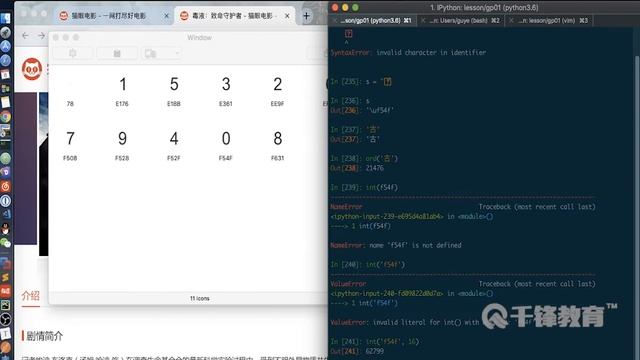This screenshot has height=360, width=640.
Task: Click the glyph code label E176
Action: 122,104
